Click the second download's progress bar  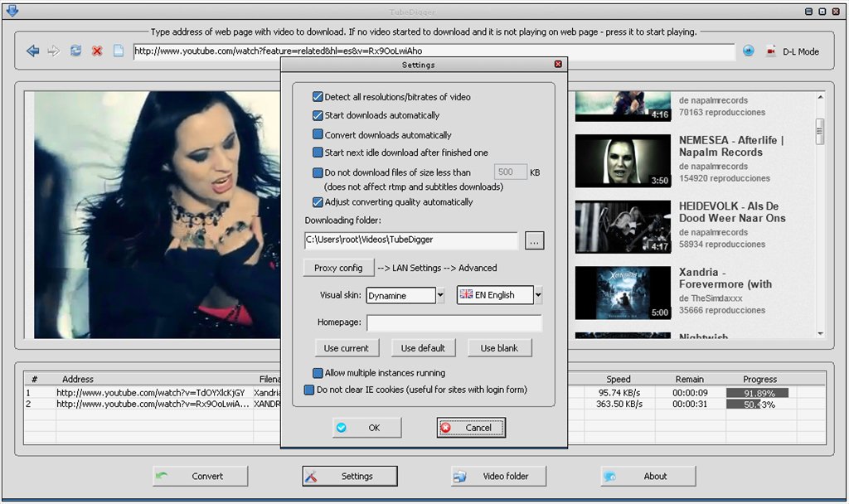(x=757, y=405)
